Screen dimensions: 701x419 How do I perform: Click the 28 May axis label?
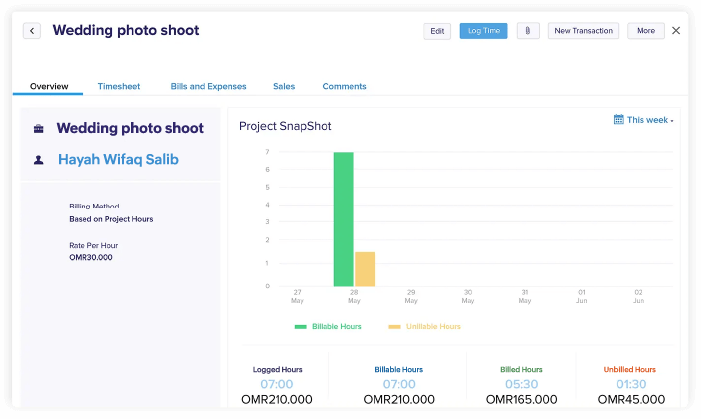pos(354,296)
